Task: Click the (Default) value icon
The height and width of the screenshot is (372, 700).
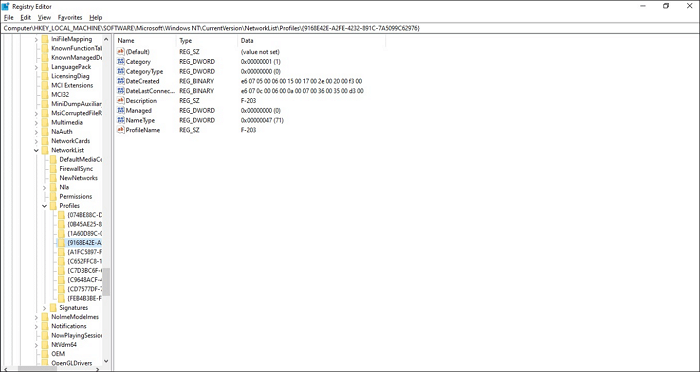Action: coord(121,52)
